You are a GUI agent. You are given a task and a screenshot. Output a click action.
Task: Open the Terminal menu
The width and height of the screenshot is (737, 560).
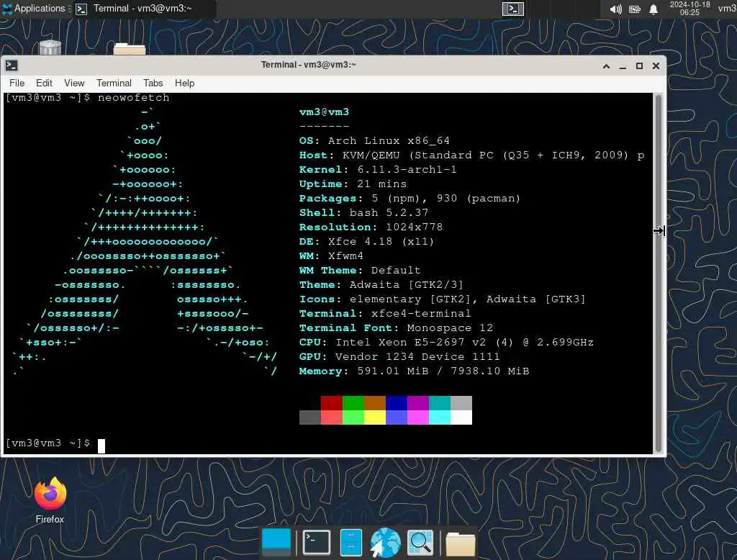pos(114,83)
